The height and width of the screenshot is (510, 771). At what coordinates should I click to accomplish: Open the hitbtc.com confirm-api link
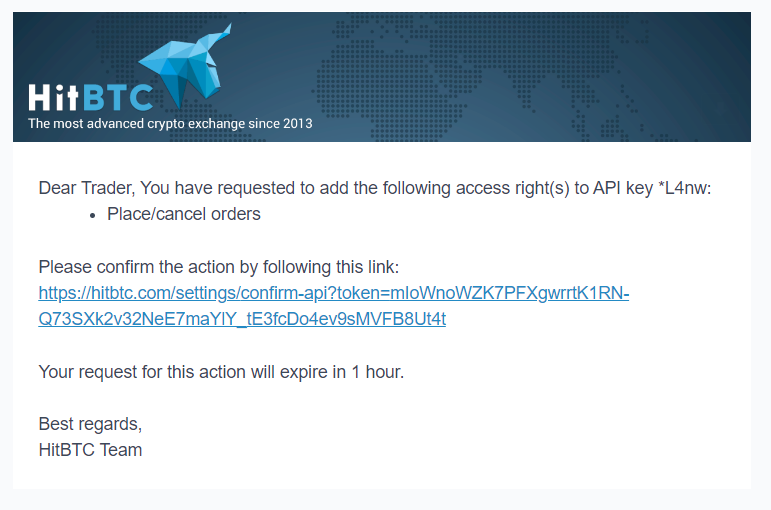(x=333, y=293)
